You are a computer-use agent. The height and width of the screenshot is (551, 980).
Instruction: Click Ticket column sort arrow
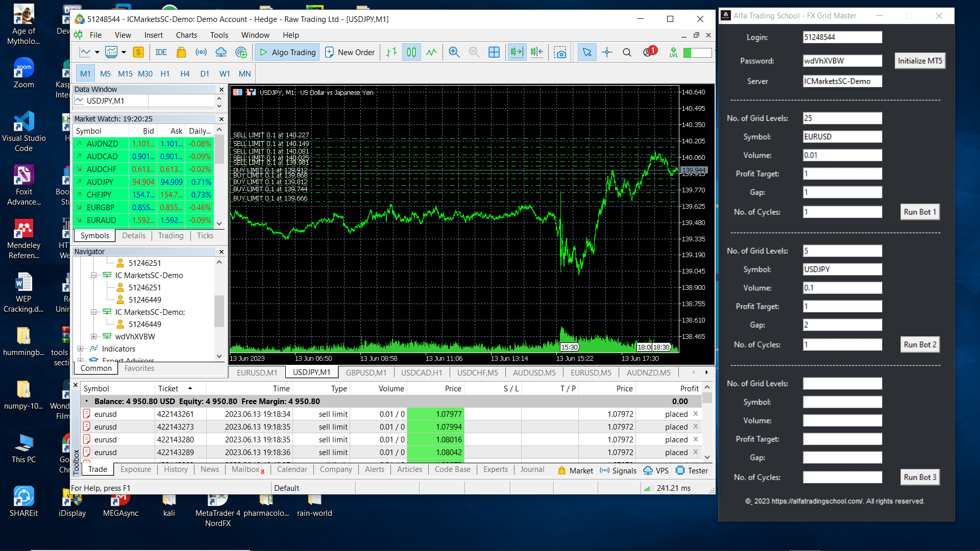190,388
